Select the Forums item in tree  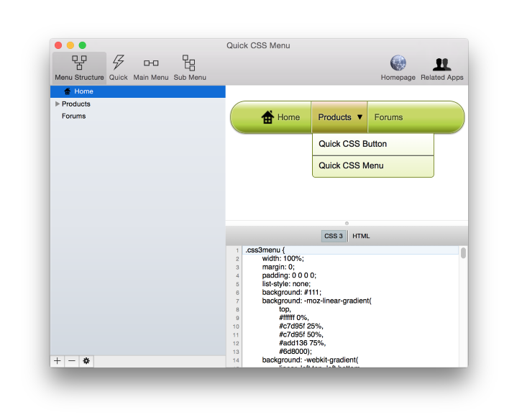tap(73, 116)
